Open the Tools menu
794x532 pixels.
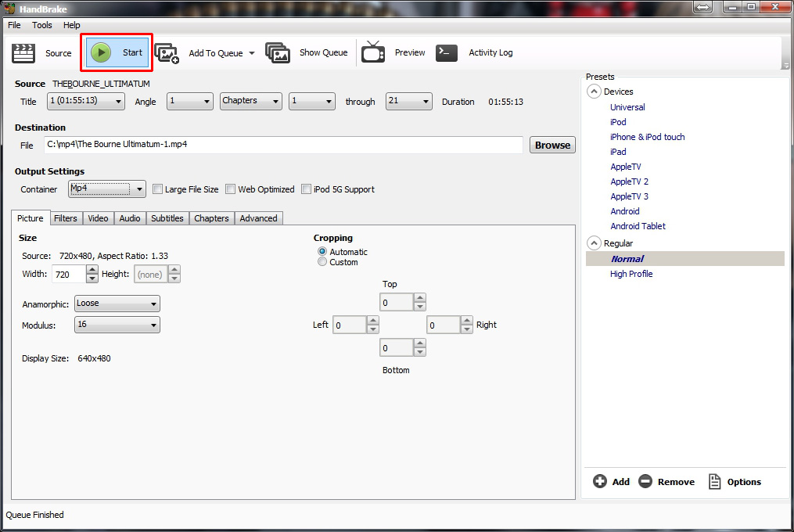[42, 25]
